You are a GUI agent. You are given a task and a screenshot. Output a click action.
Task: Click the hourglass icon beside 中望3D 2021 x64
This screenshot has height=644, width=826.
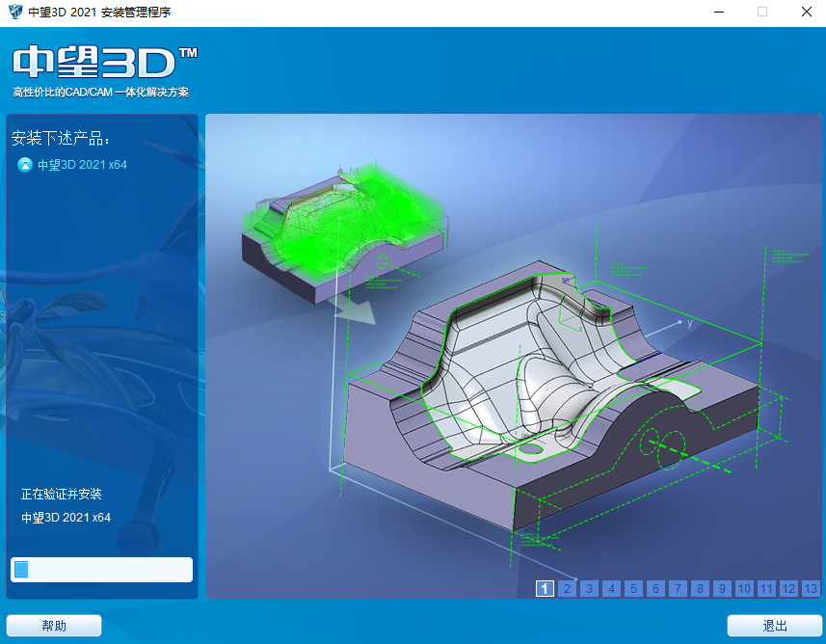(25, 165)
